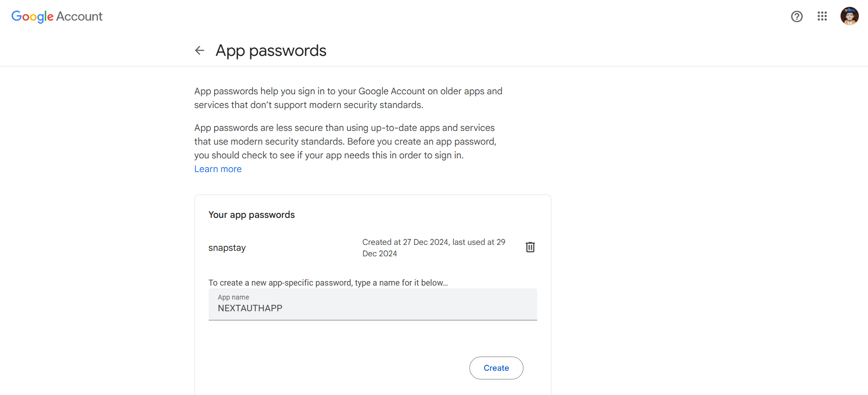Click the Create button
The image size is (868, 395).
(x=496, y=368)
